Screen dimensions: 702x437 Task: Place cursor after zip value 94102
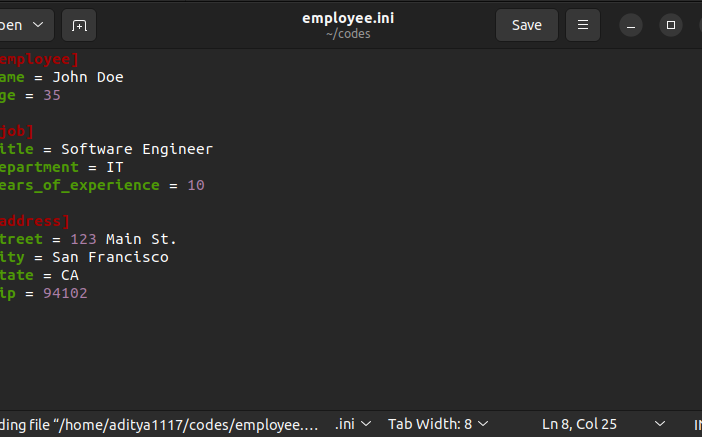click(x=88, y=293)
